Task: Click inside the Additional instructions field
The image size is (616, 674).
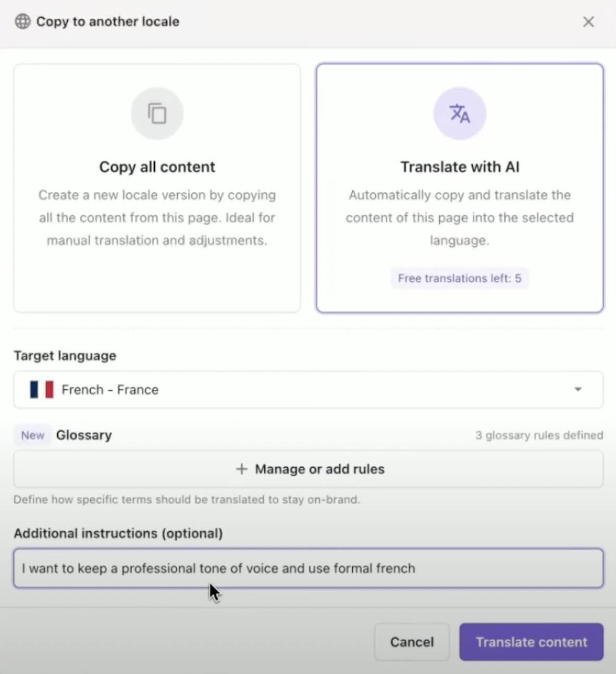Action: [x=308, y=568]
